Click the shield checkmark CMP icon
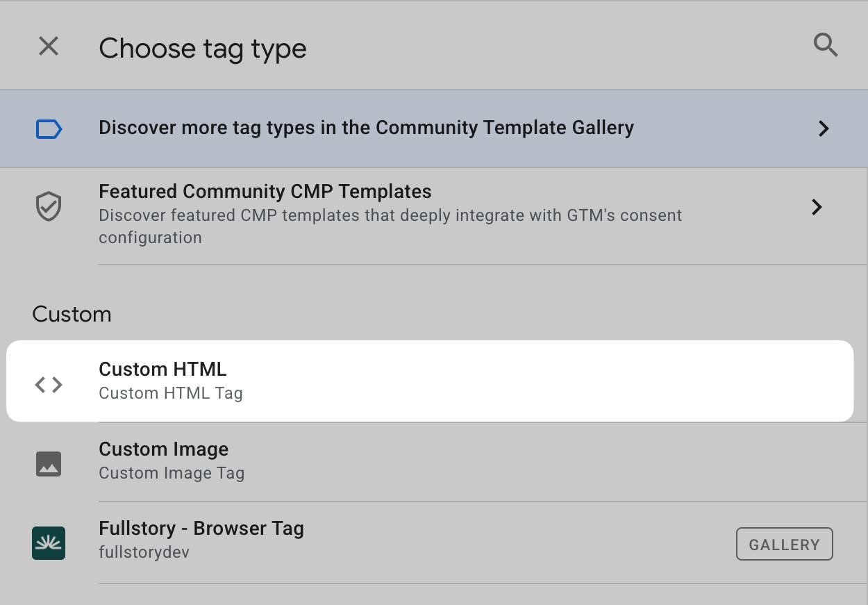Image resolution: width=868 pixels, height=605 pixels. (x=49, y=207)
